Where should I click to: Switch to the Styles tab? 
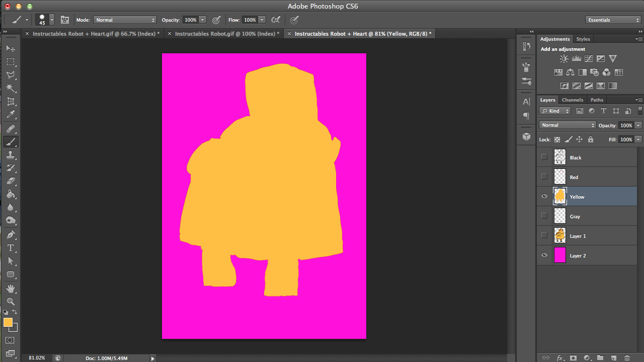pos(583,39)
